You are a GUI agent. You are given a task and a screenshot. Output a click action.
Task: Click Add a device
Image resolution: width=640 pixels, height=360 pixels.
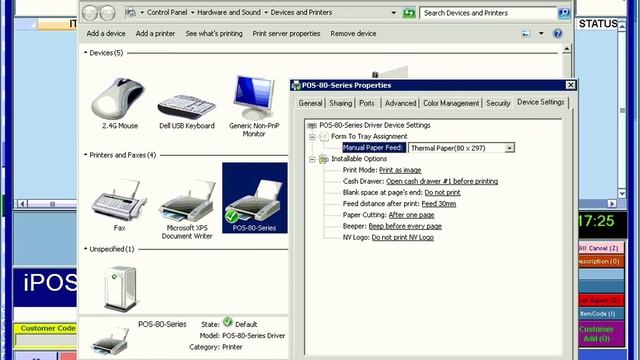[x=106, y=33]
